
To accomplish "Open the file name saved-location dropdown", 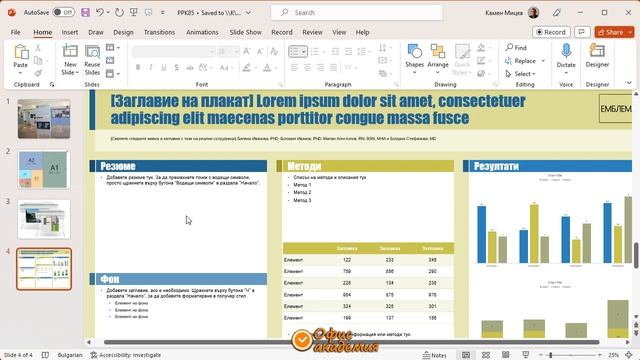I will coord(248,13).
